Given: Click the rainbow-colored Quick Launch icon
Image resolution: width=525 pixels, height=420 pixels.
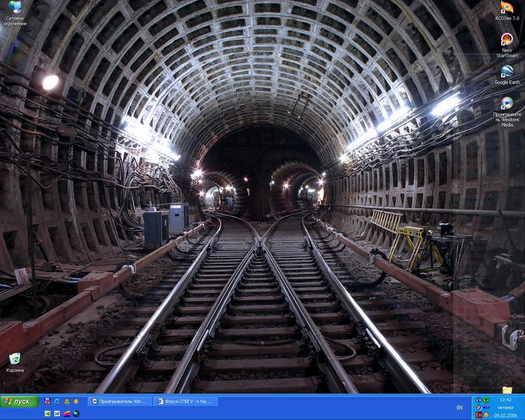Looking at the screenshot, I should [x=67, y=413].
